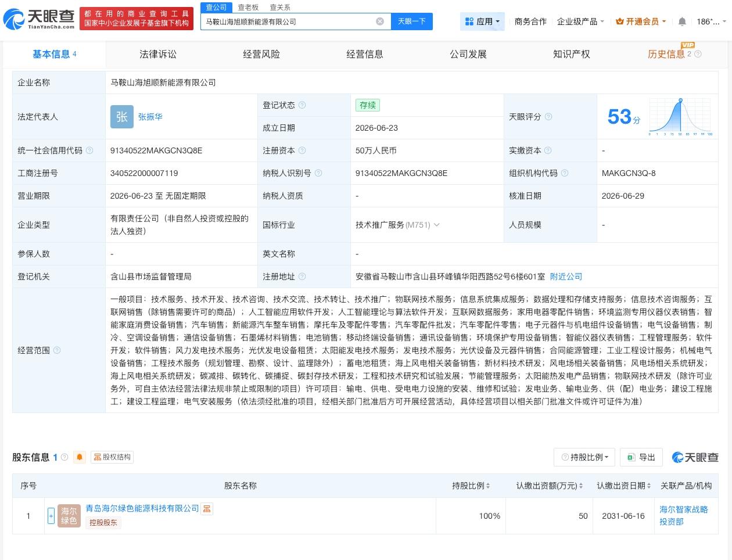Select 基本信息 tab
Viewport: 732px width, 560px height.
(54, 54)
